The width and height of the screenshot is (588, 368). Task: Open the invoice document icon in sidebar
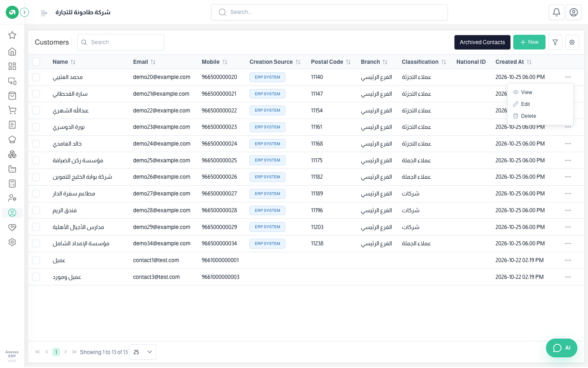pyautogui.click(x=12, y=125)
